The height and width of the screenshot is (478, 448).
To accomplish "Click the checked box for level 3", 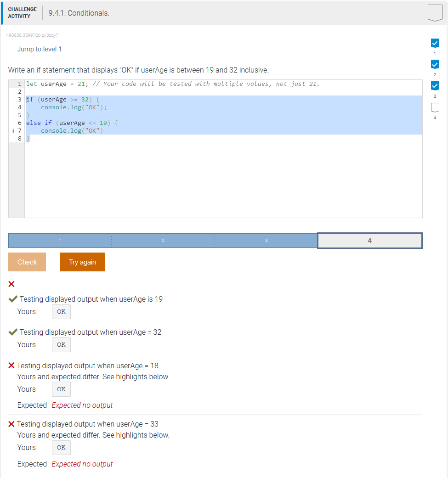I will point(435,85).
